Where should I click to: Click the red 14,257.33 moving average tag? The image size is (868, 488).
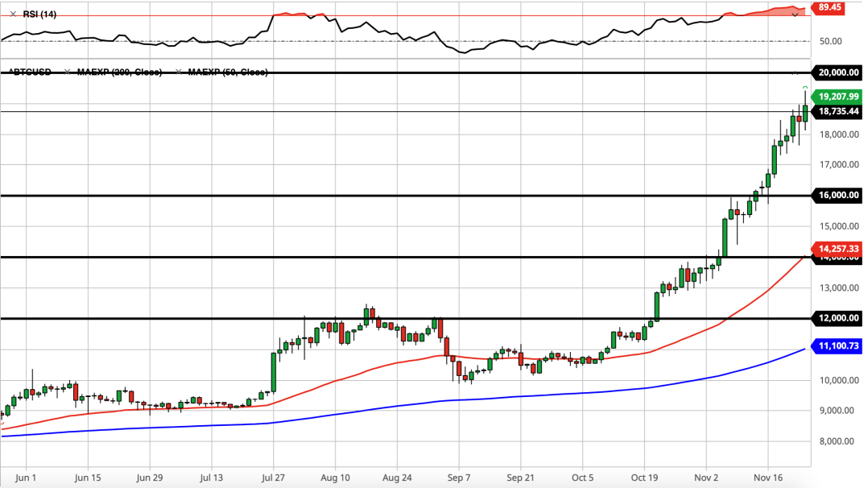[837, 249]
